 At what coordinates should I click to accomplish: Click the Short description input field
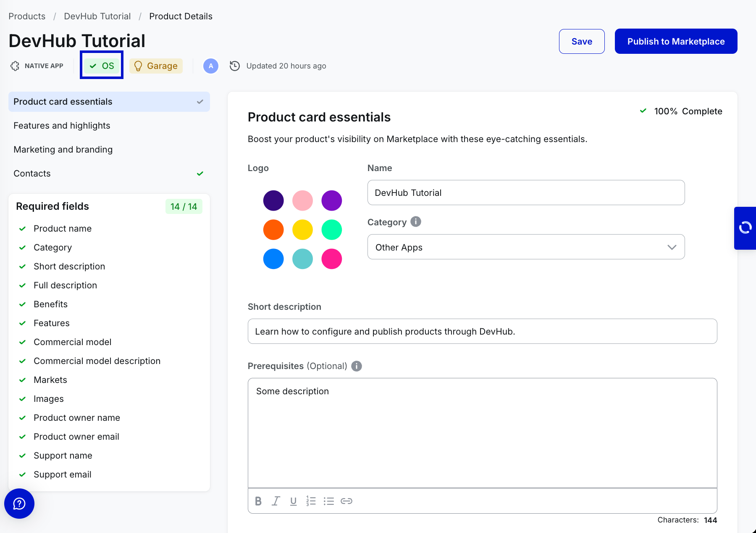click(482, 331)
